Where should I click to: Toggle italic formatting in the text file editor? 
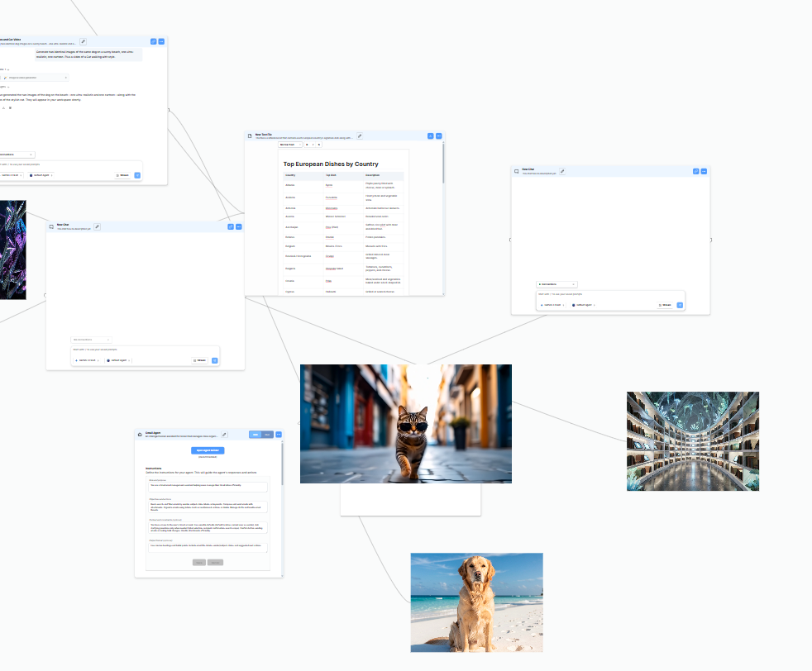pyautogui.click(x=313, y=145)
